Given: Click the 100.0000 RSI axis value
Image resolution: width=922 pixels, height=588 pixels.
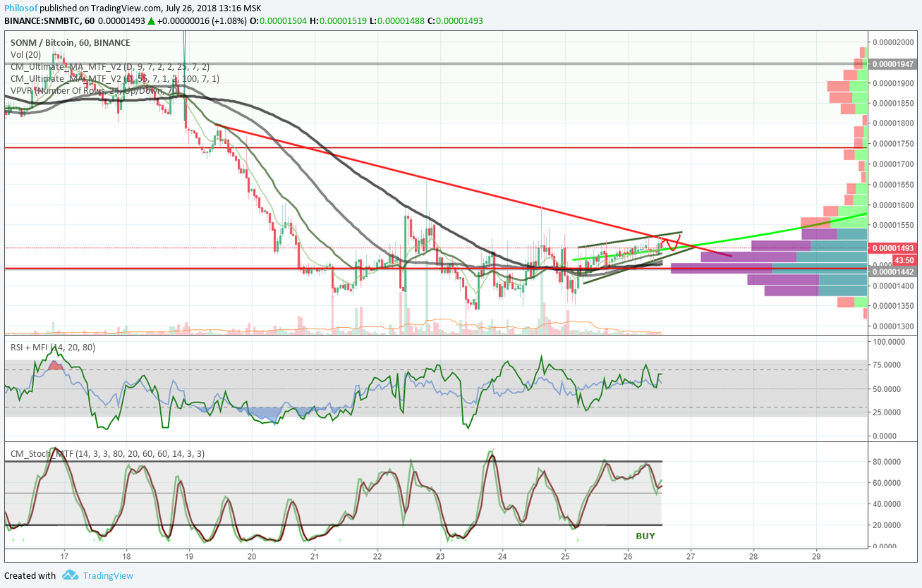Looking at the screenshot, I should coord(890,342).
